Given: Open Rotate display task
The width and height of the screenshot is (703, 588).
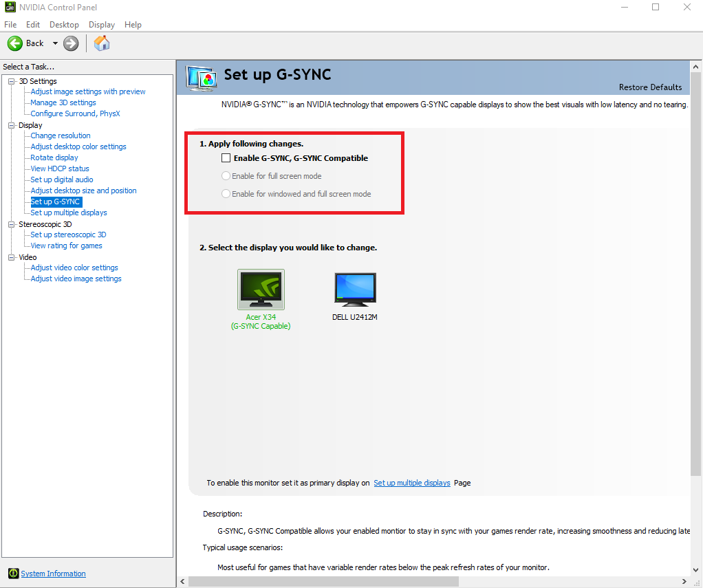Looking at the screenshot, I should click(54, 157).
